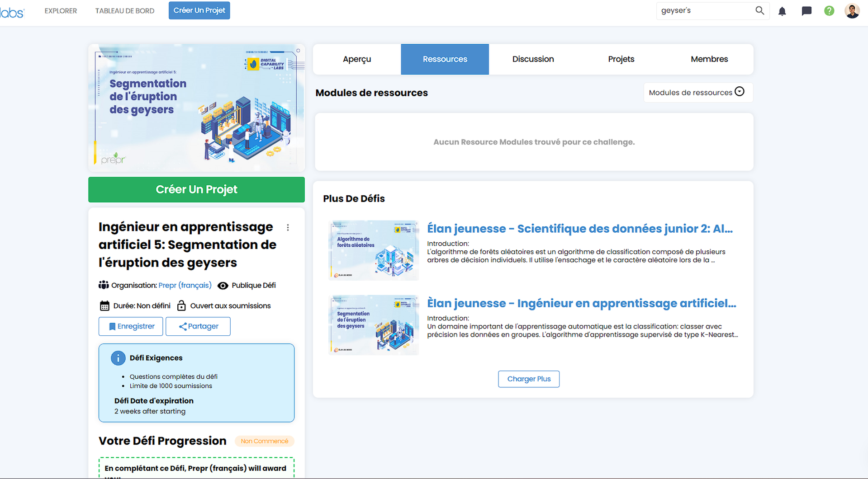Viewport: 868px width, 479px height.
Task: Click the Défi Exigences info icon
Action: point(118,358)
